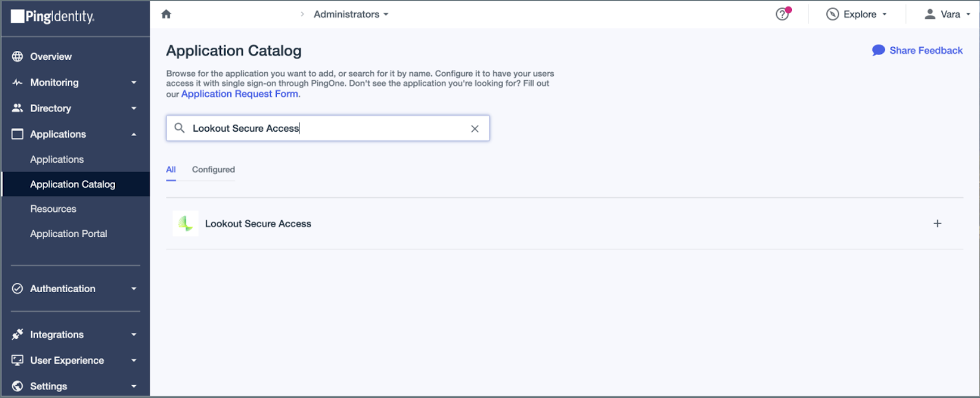Open Resources in the sidebar
The image size is (980, 398).
click(53, 209)
